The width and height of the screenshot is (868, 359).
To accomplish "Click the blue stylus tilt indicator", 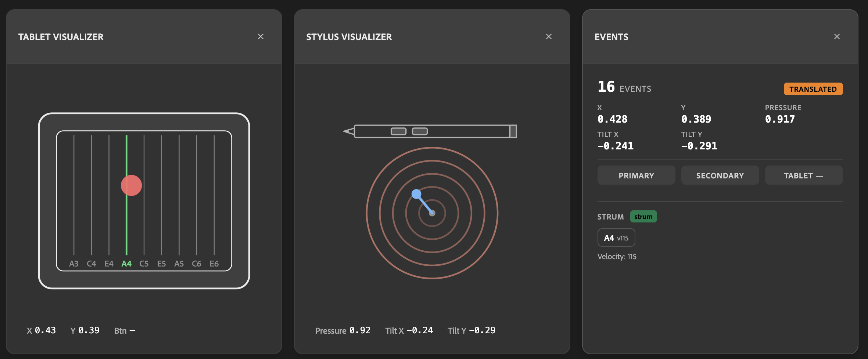I will tap(416, 193).
